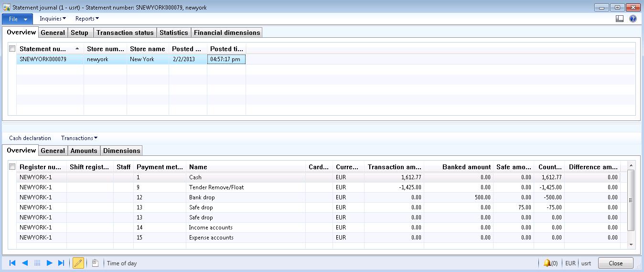Click the Close button
The width and height of the screenshot is (644, 272).
click(x=615, y=263)
